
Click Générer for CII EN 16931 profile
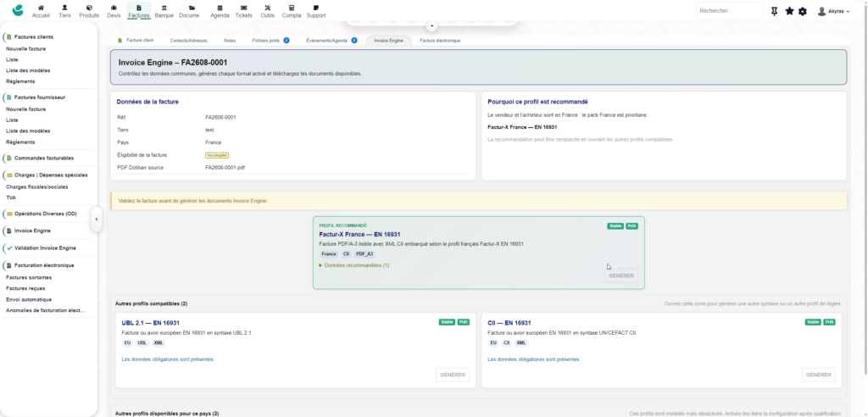click(819, 375)
